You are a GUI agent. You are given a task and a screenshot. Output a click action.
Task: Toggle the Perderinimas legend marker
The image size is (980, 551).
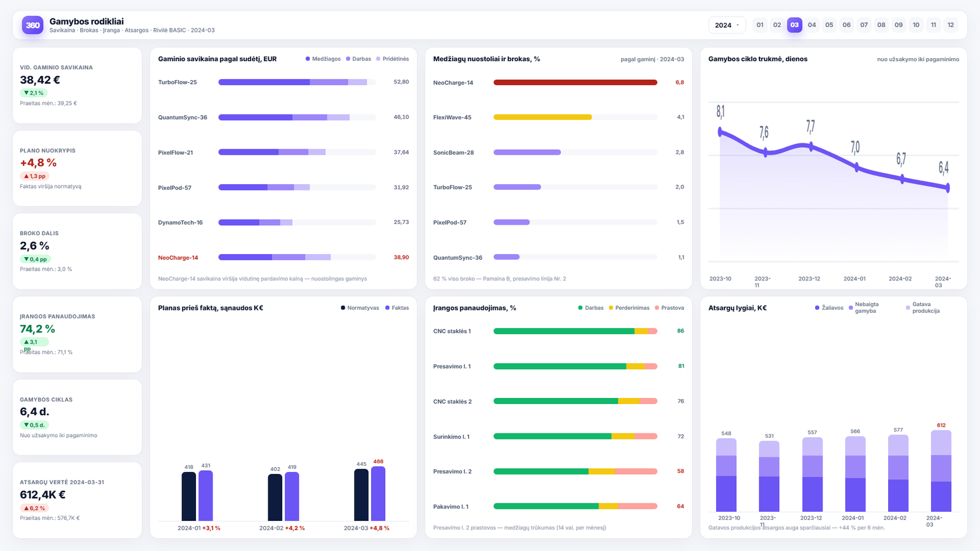(x=611, y=308)
